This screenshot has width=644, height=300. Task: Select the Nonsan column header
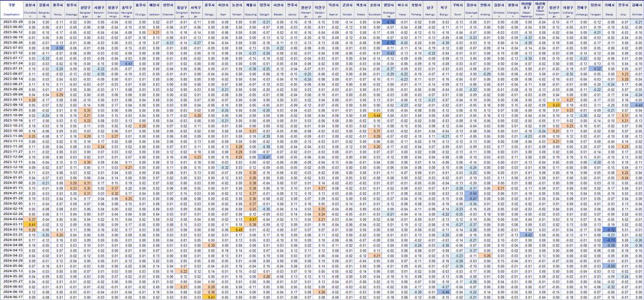(x=237, y=10)
